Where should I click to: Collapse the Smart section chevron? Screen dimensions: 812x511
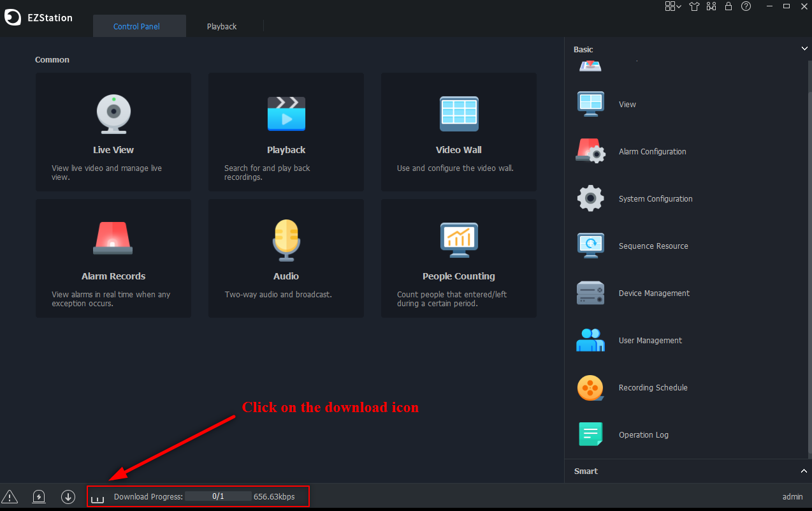(x=804, y=471)
